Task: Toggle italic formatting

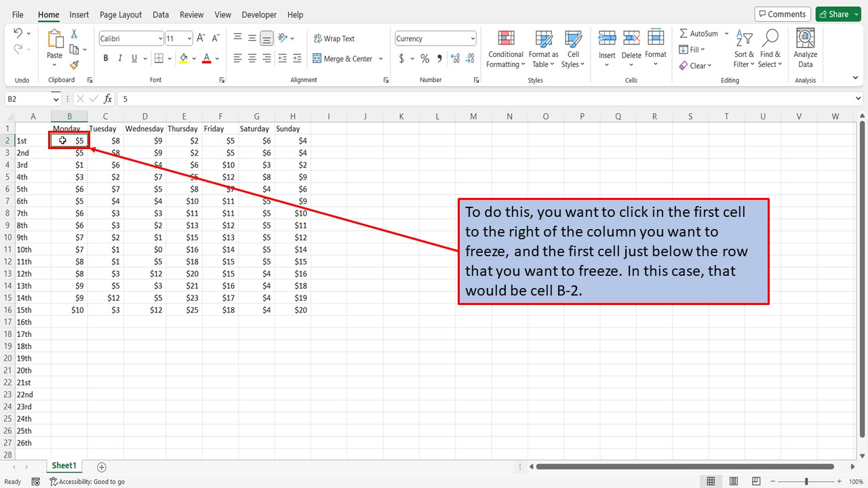Action: pos(119,58)
